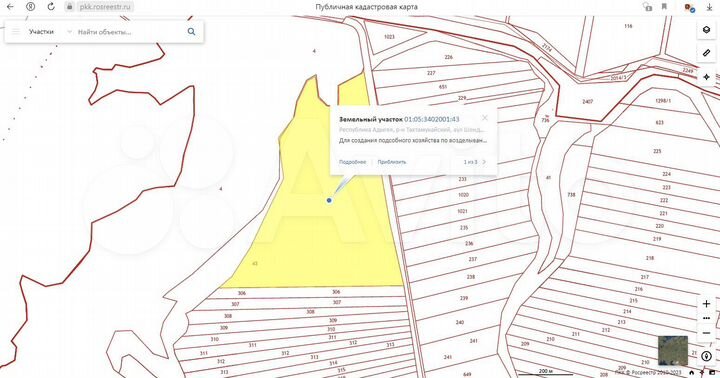Go to next result arrow in popup
The width and height of the screenshot is (720, 378).
tap(484, 162)
